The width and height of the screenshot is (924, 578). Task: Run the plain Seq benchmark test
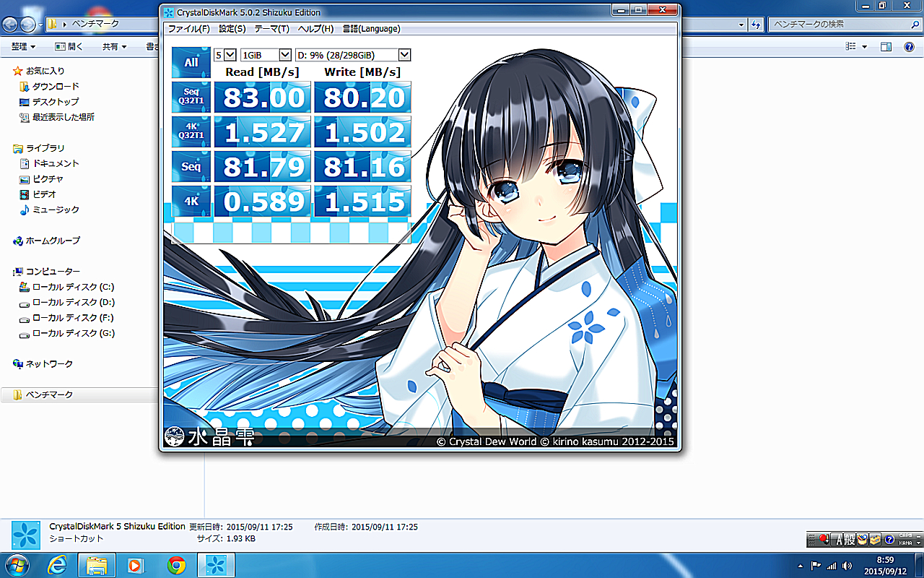pyautogui.click(x=191, y=166)
